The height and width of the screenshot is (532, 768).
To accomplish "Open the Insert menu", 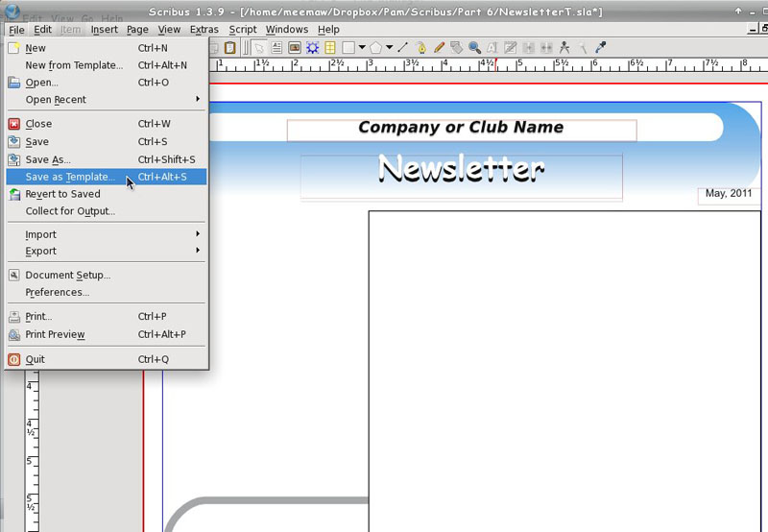I will [x=105, y=30].
